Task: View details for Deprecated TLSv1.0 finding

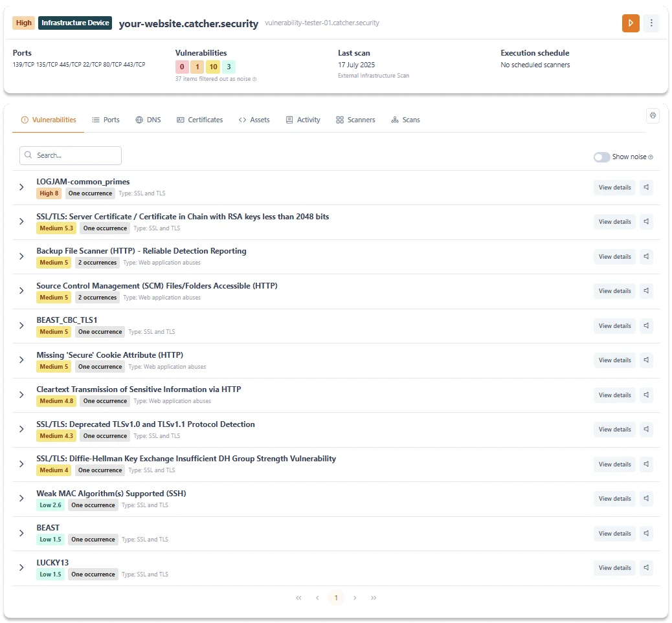Action: coord(614,430)
